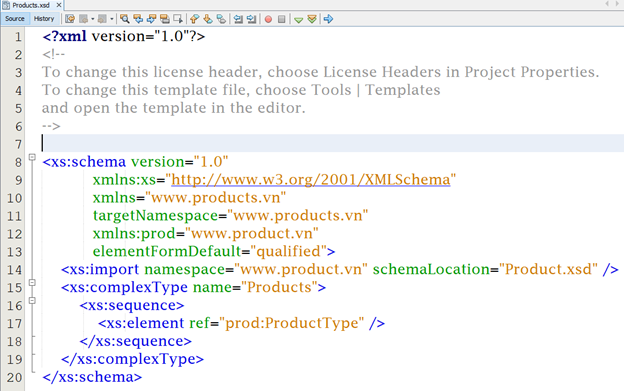The width and height of the screenshot is (624, 391).
Task: Collapse the xs:schema fold at line 8
Action: tap(33, 157)
